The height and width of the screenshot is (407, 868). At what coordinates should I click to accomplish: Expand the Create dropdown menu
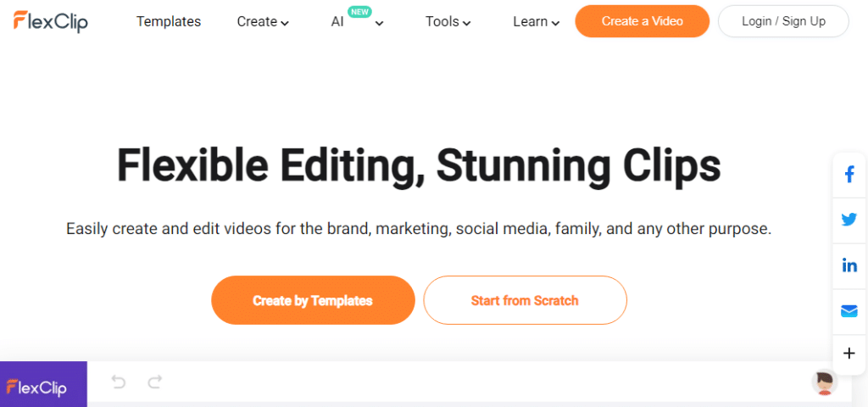point(262,22)
